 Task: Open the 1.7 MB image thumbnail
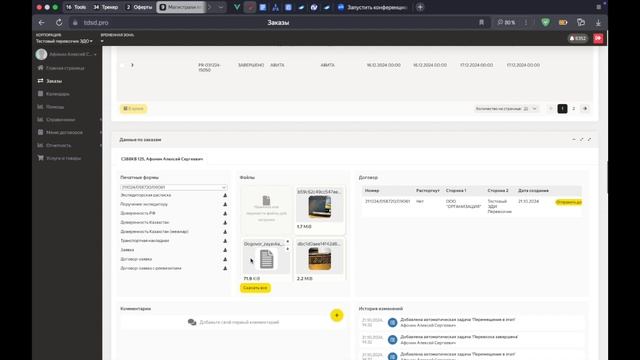[320, 207]
